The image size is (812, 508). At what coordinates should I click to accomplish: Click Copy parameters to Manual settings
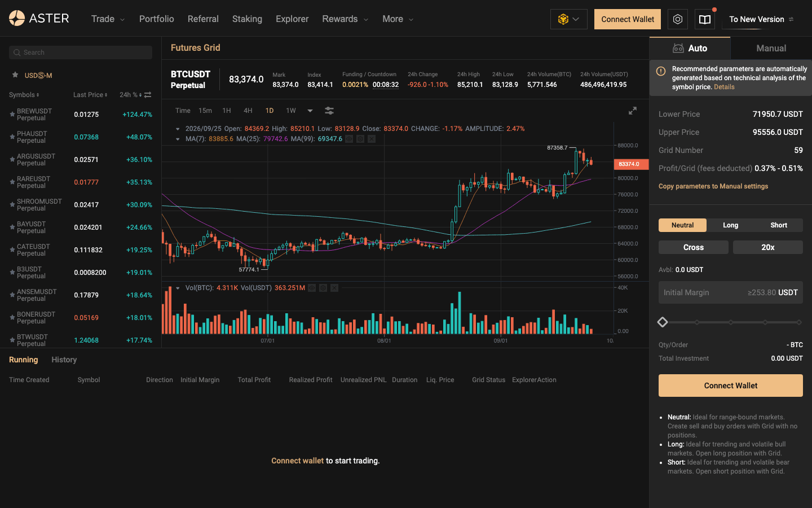point(713,186)
